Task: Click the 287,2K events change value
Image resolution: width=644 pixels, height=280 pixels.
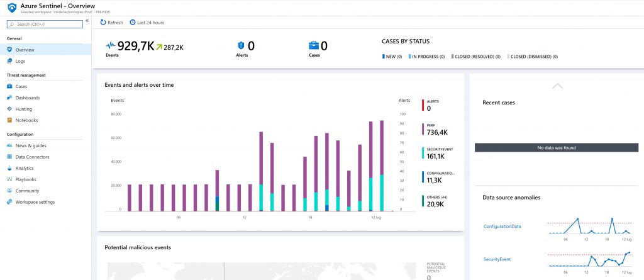Action: 174,47
